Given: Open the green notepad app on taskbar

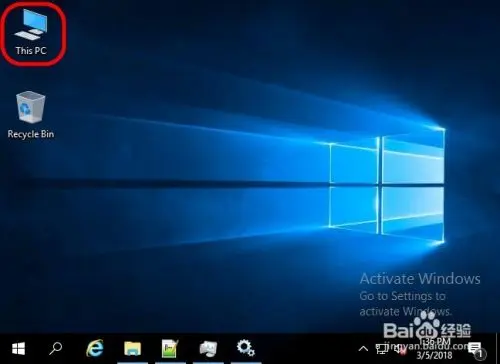Looking at the screenshot, I should [170, 349].
